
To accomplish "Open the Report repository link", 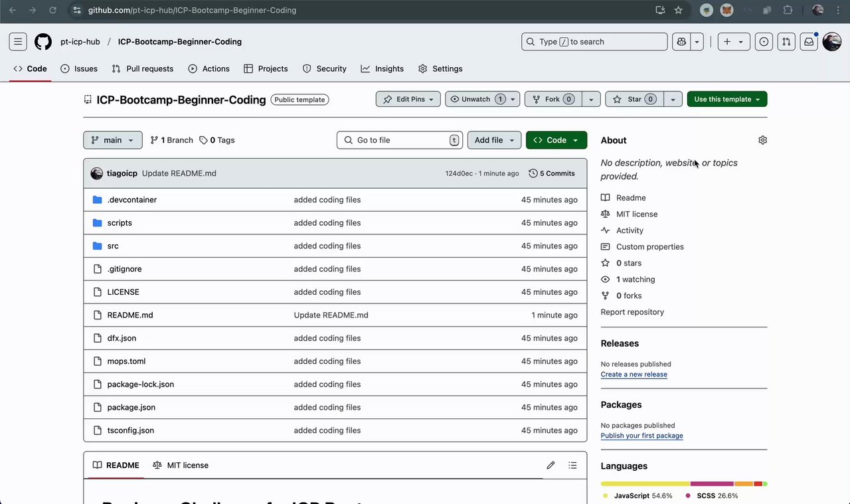I will pos(632,312).
